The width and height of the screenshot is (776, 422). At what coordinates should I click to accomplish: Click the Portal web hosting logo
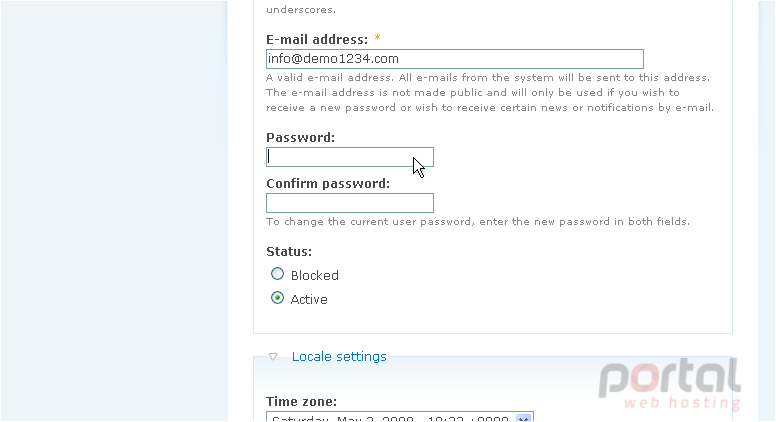tap(670, 384)
